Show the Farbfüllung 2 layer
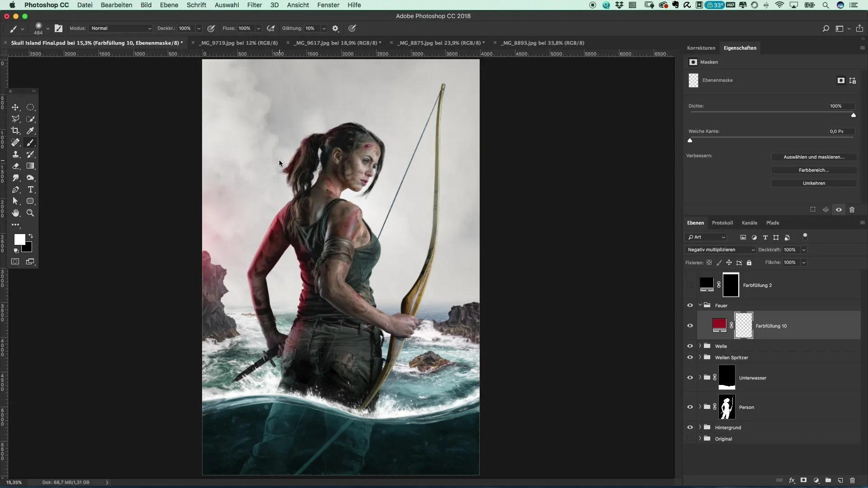The image size is (868, 488). [690, 285]
